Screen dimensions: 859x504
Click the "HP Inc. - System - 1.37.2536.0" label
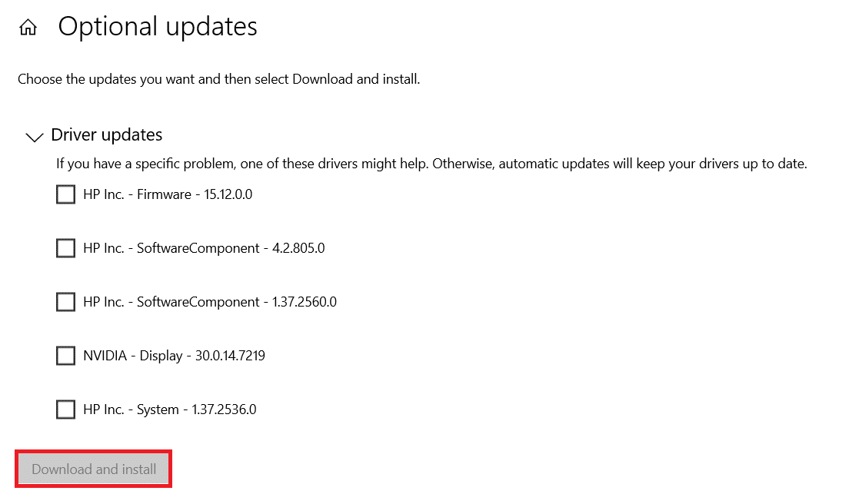170,409
